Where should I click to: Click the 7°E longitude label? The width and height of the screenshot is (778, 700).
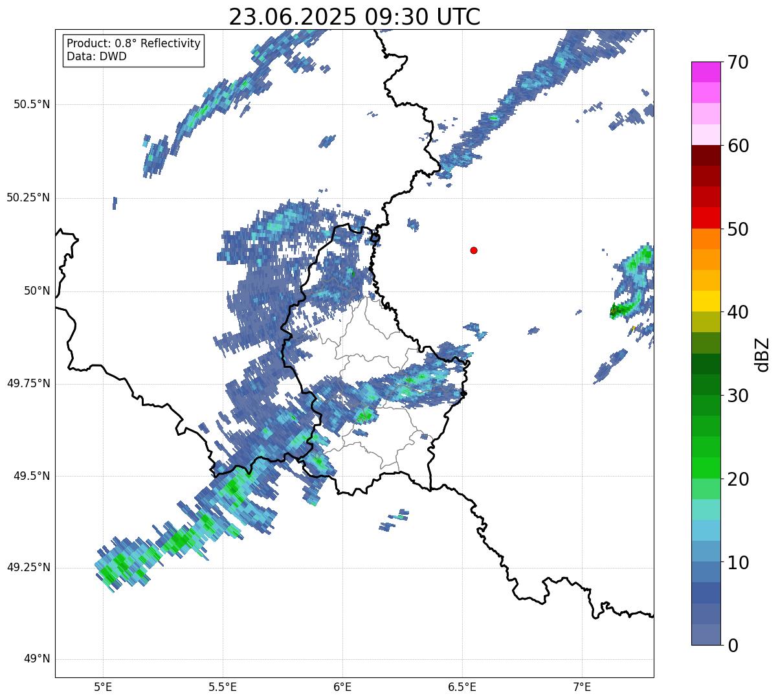tap(583, 687)
